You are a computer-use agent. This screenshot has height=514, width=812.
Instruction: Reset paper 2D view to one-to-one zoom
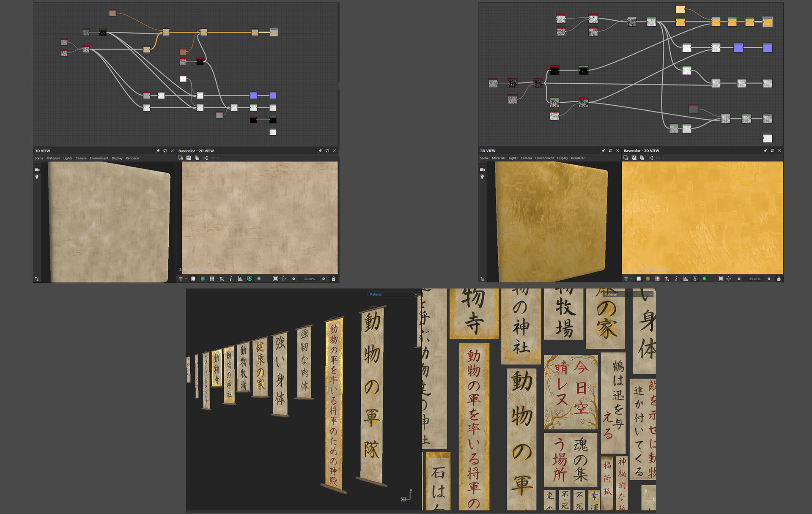click(283, 279)
